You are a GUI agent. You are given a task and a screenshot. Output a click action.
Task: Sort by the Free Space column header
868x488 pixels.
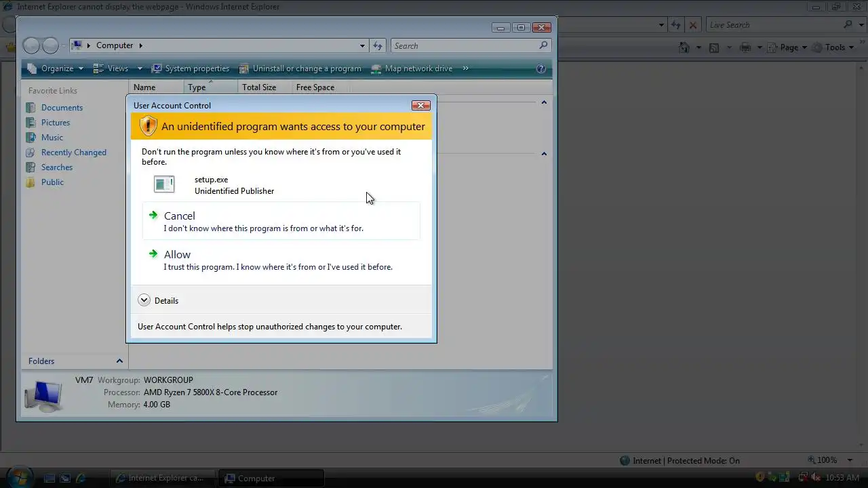click(x=323, y=87)
